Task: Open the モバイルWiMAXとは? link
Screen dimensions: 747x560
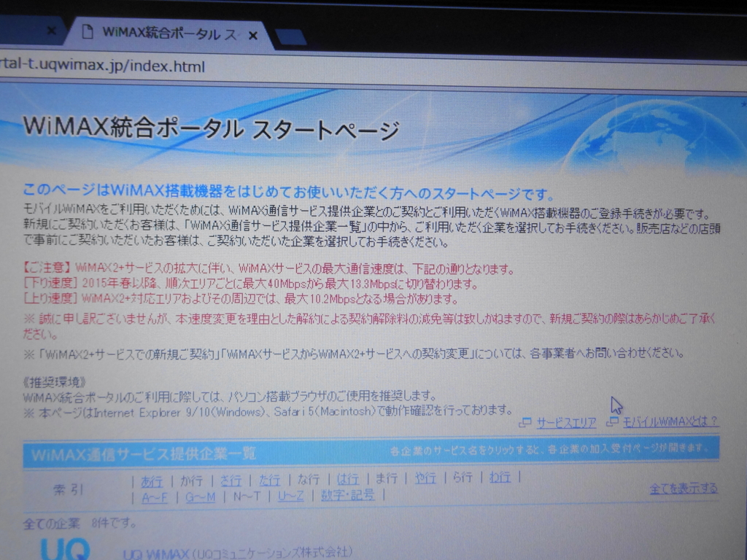Action: [x=670, y=421]
